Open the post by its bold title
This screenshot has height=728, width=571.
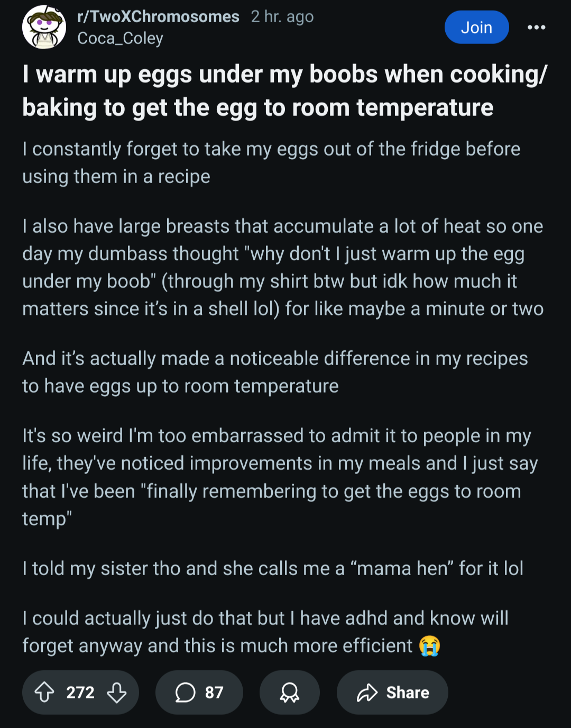click(x=284, y=90)
